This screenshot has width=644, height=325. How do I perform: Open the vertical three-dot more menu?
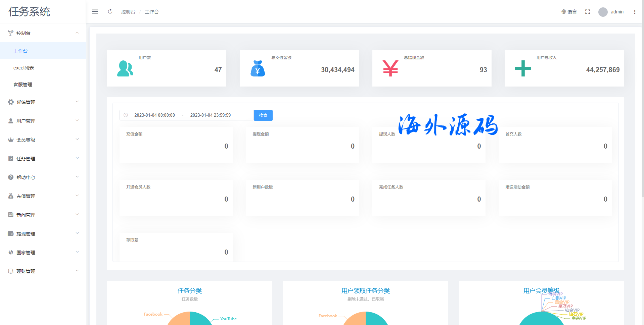coord(635,12)
